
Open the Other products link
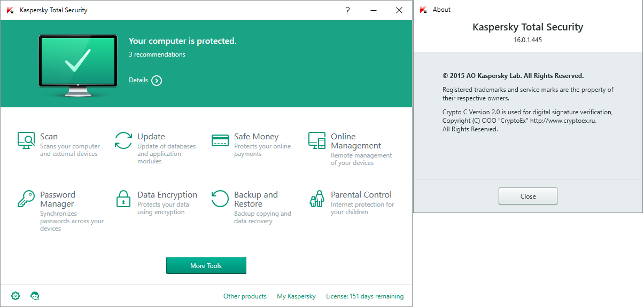[245, 296]
